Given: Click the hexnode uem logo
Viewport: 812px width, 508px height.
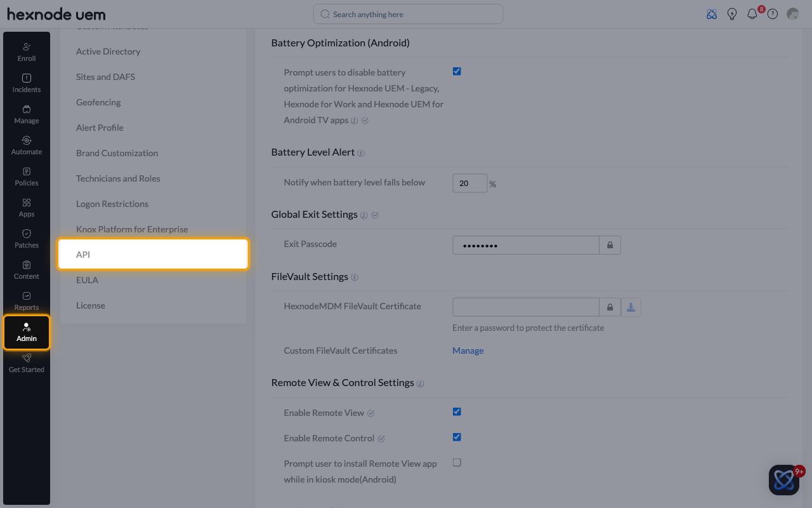Looking at the screenshot, I should point(56,14).
